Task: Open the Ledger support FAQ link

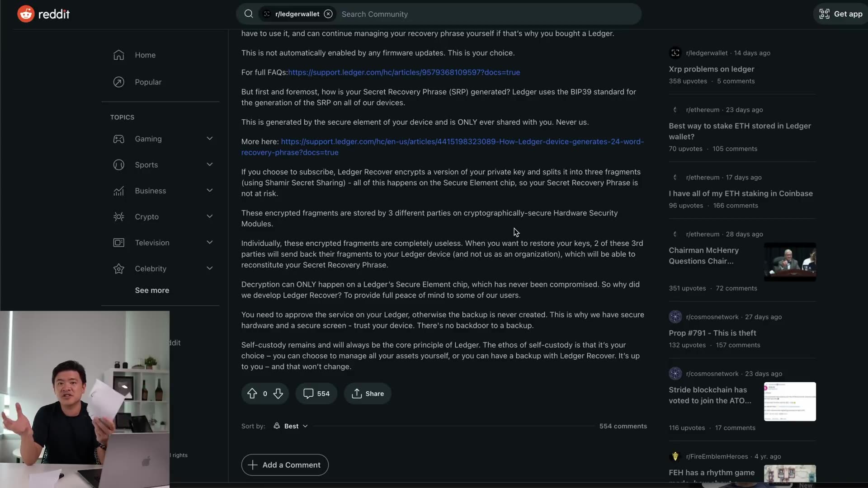Action: (x=404, y=72)
